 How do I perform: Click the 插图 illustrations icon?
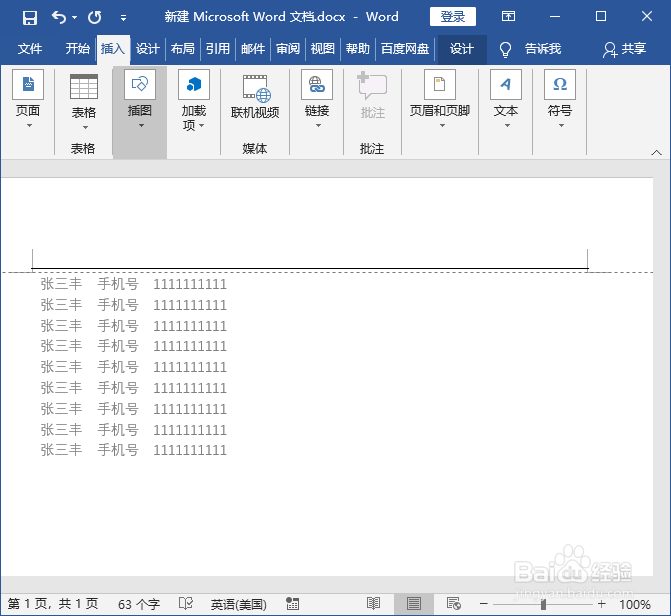140,84
